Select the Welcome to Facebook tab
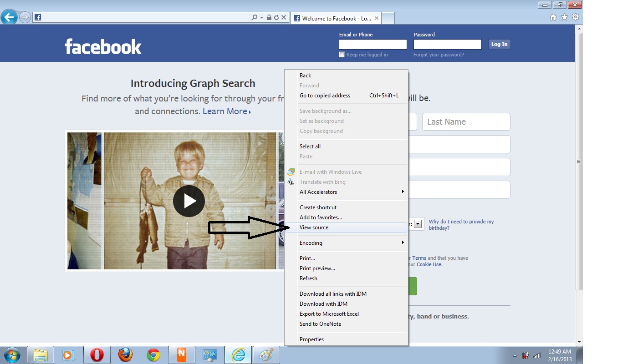Viewport: 643px width, 364px height. [x=336, y=19]
